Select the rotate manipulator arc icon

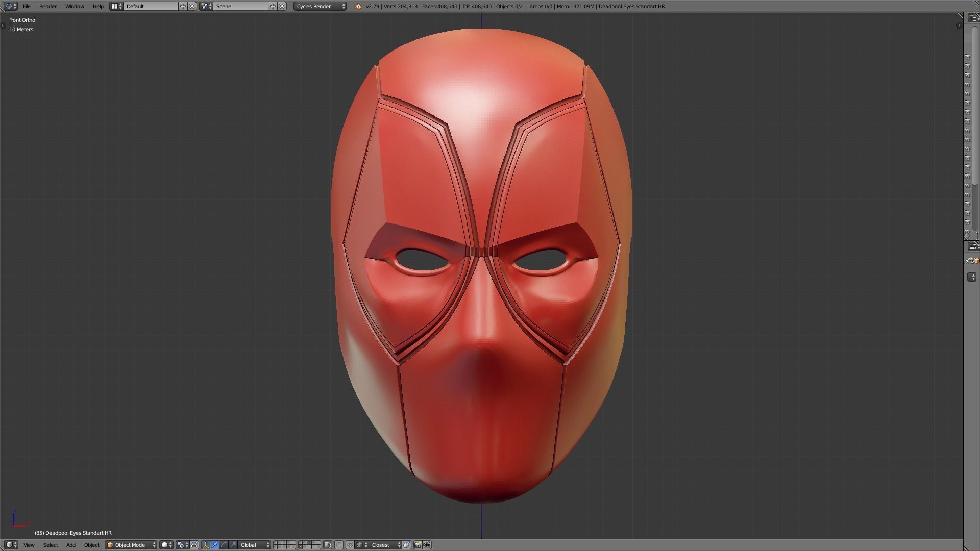[224, 545]
